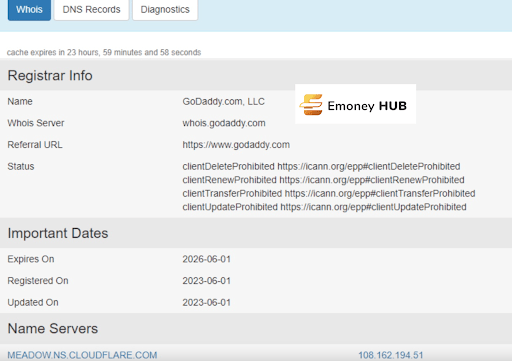Select the whois.godaddy.com server value
The image size is (512, 361).
click(x=224, y=123)
